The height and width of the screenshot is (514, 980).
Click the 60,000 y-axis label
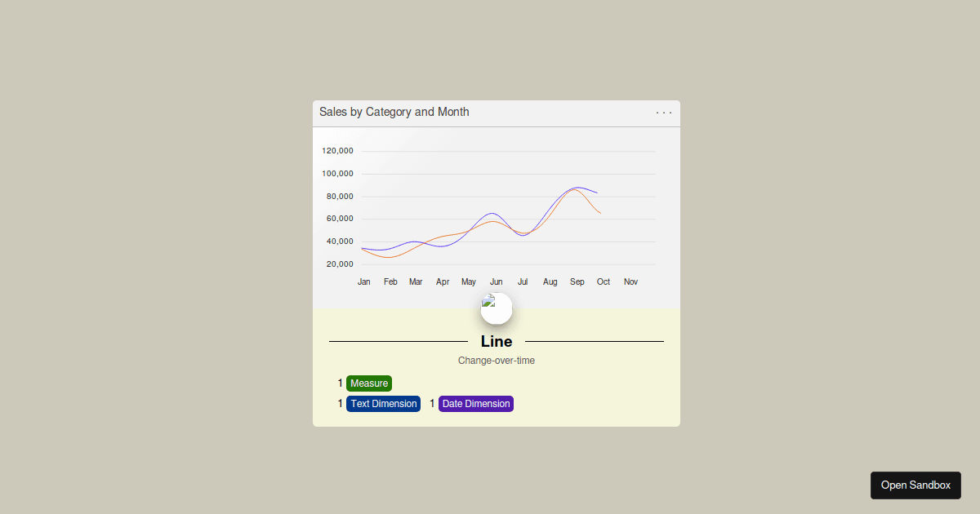tap(341, 219)
